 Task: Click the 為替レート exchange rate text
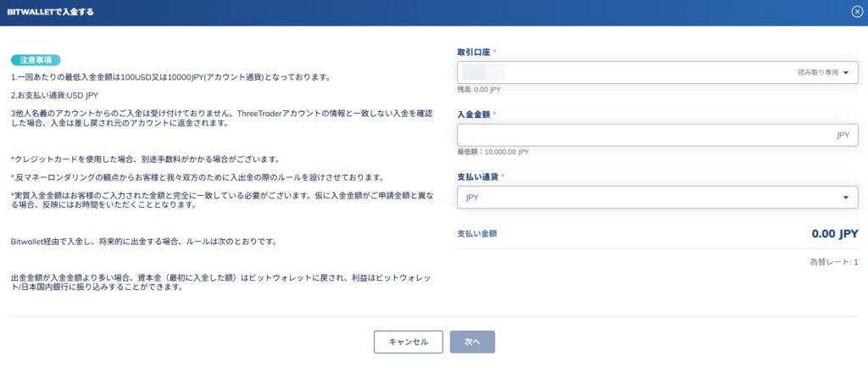pos(833,262)
